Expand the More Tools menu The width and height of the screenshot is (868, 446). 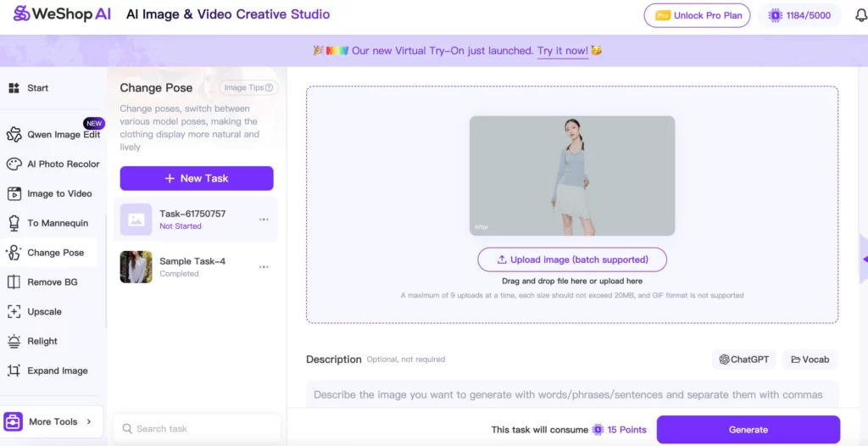point(53,421)
